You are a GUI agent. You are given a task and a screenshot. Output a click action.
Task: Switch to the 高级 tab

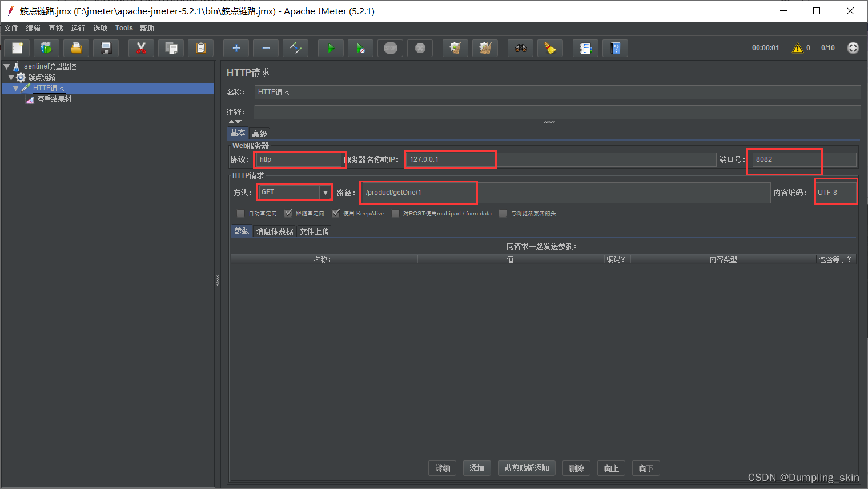[x=259, y=134]
